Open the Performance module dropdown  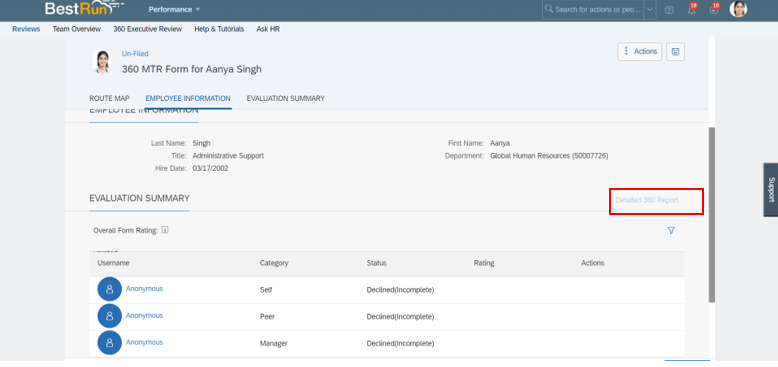tap(174, 9)
